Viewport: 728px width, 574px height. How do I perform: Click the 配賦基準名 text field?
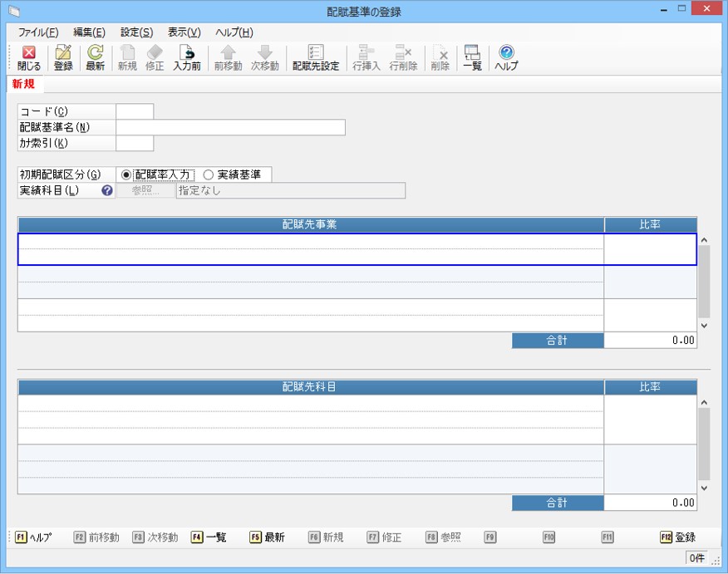[x=230, y=127]
